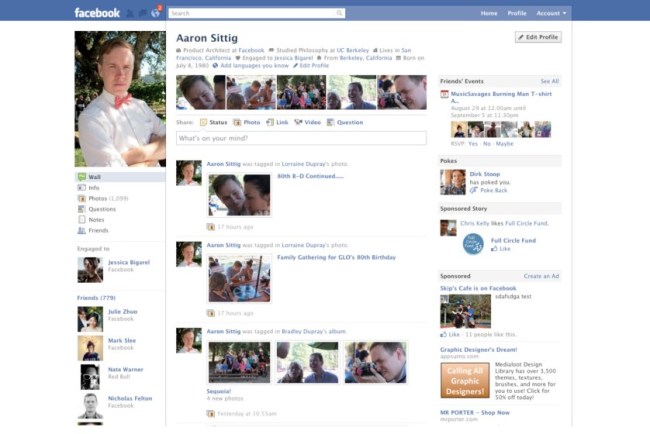Viewport: 650px width, 434px height.
Task: Open the friend requests icon
Action: (x=130, y=13)
